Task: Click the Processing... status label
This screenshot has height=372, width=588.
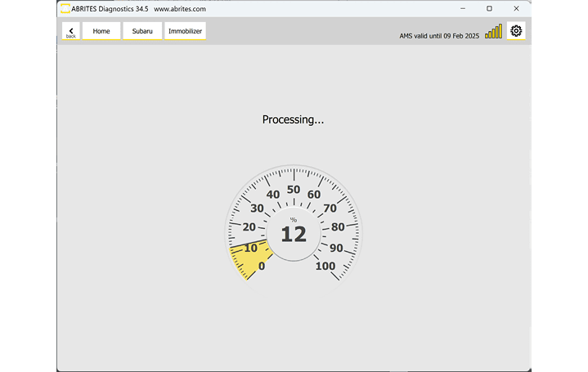Action: (293, 119)
